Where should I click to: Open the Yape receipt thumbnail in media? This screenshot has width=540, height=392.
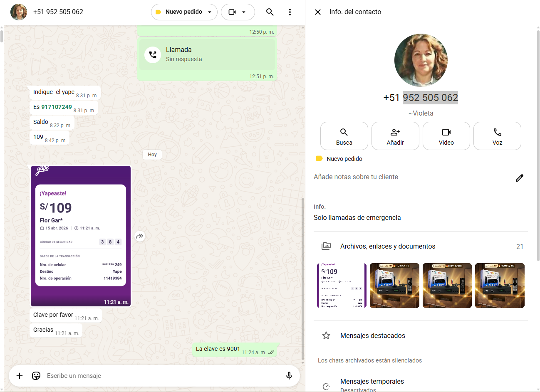click(342, 286)
